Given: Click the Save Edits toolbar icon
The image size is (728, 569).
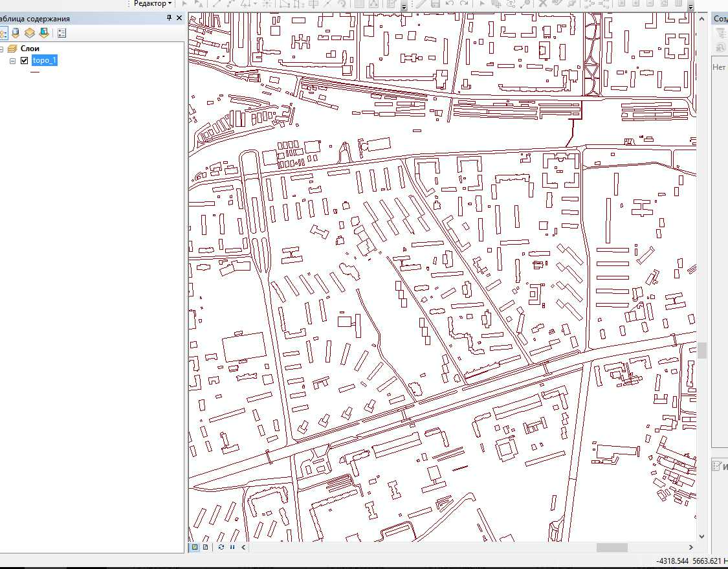Looking at the screenshot, I should coord(435,4).
